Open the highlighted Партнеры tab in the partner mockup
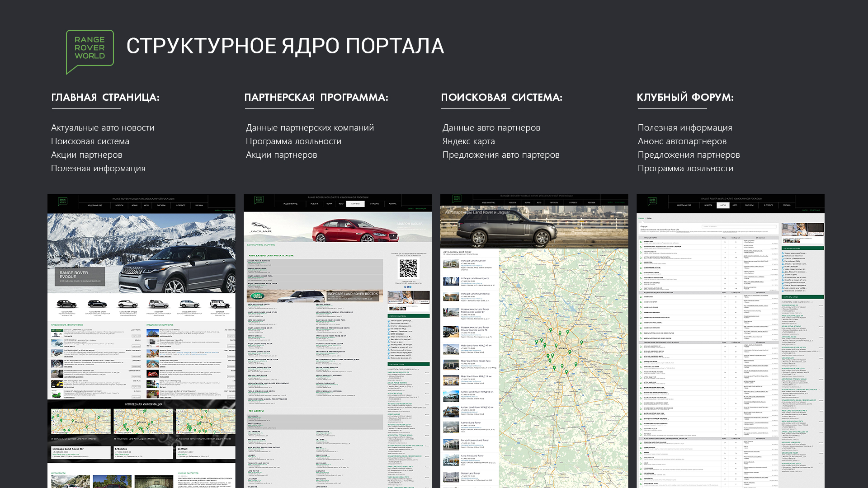 (x=355, y=204)
